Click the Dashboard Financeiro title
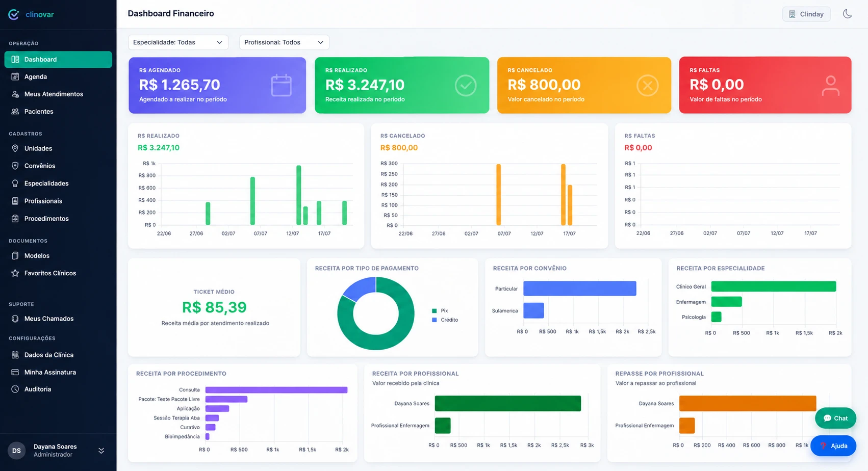The image size is (868, 471). (171, 14)
